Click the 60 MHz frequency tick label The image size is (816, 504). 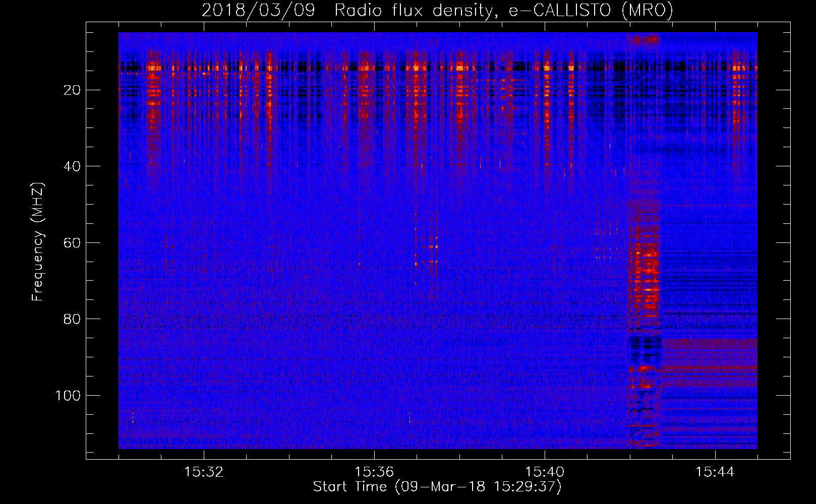73,243
